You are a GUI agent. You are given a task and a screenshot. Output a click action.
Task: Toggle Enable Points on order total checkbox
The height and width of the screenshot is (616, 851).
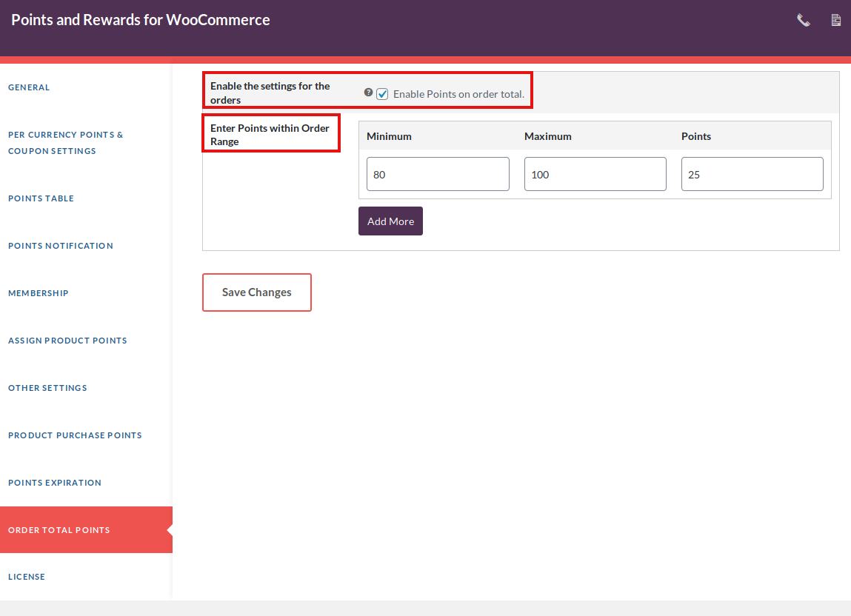(x=383, y=94)
